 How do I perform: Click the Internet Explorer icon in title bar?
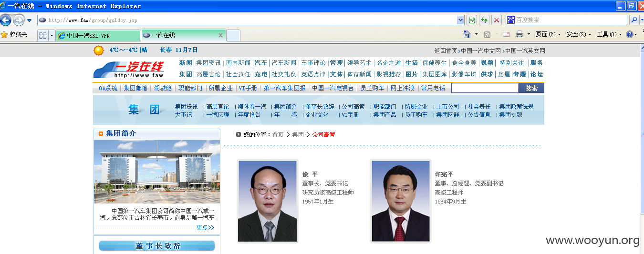click(x=4, y=6)
